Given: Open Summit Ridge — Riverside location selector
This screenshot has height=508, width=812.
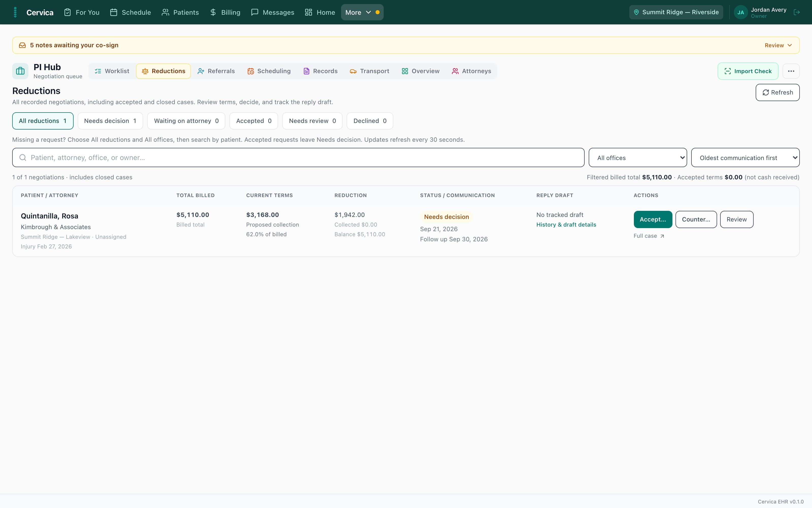Looking at the screenshot, I should click(x=676, y=12).
